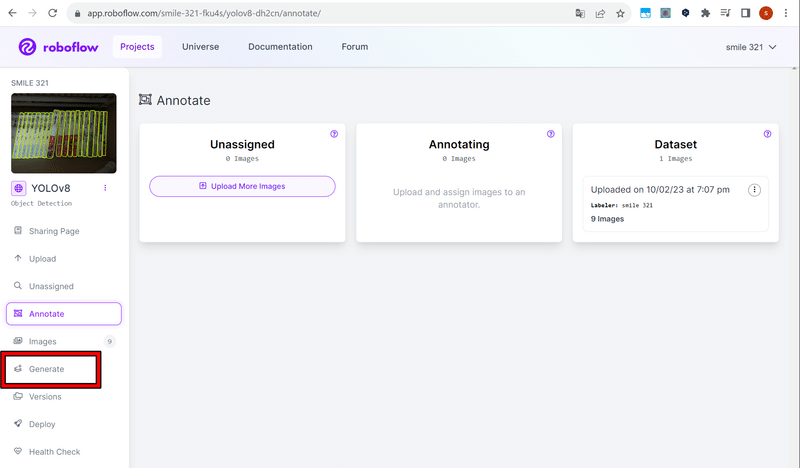This screenshot has height=468, width=800.
Task: Click the help icon on Dataset card
Action: [767, 134]
